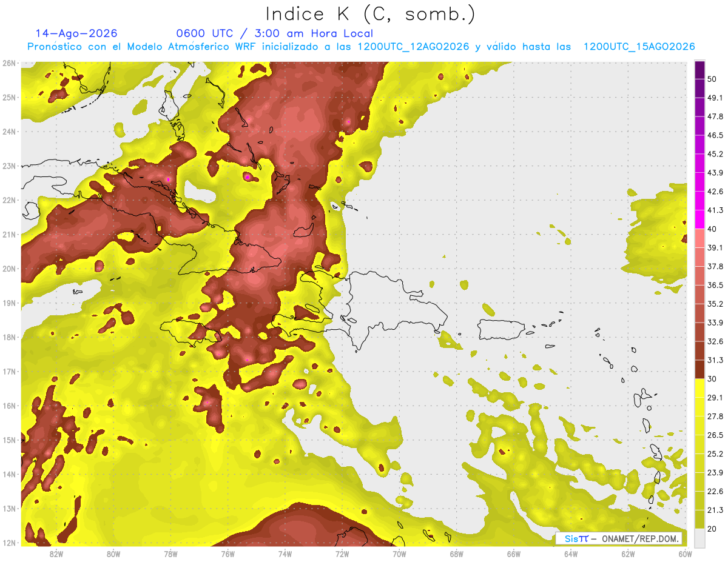Click the legend value "47.8"
The image size is (728, 562).
715,116
